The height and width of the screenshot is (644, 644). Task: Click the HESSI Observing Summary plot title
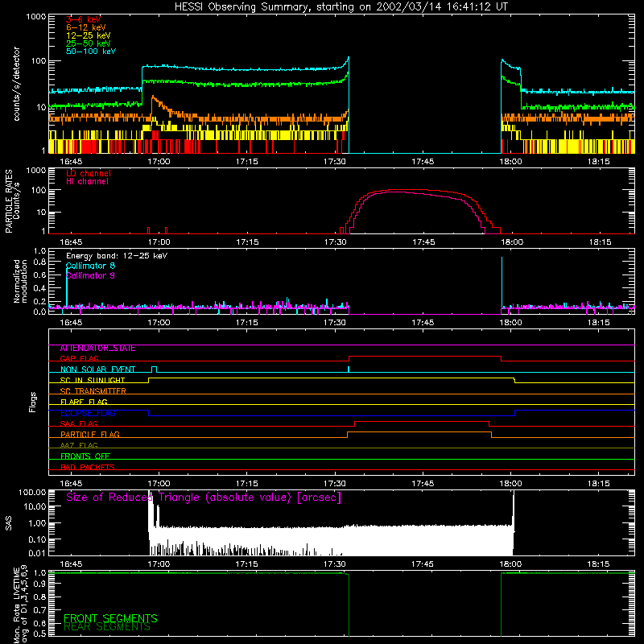coord(341,7)
